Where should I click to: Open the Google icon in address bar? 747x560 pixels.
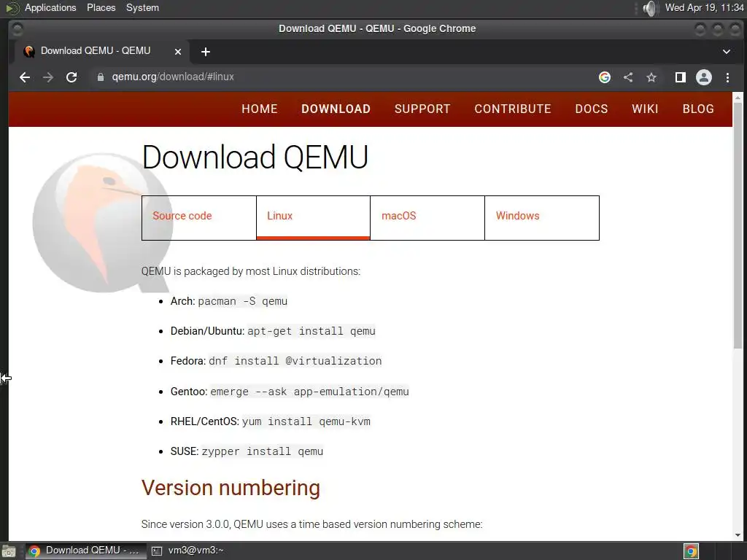coord(605,77)
